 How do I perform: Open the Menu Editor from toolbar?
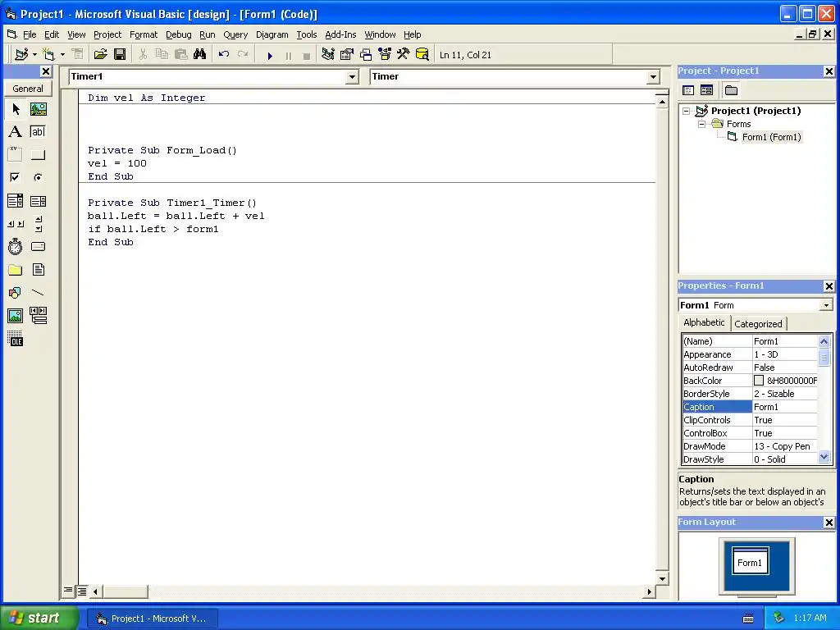(78, 55)
